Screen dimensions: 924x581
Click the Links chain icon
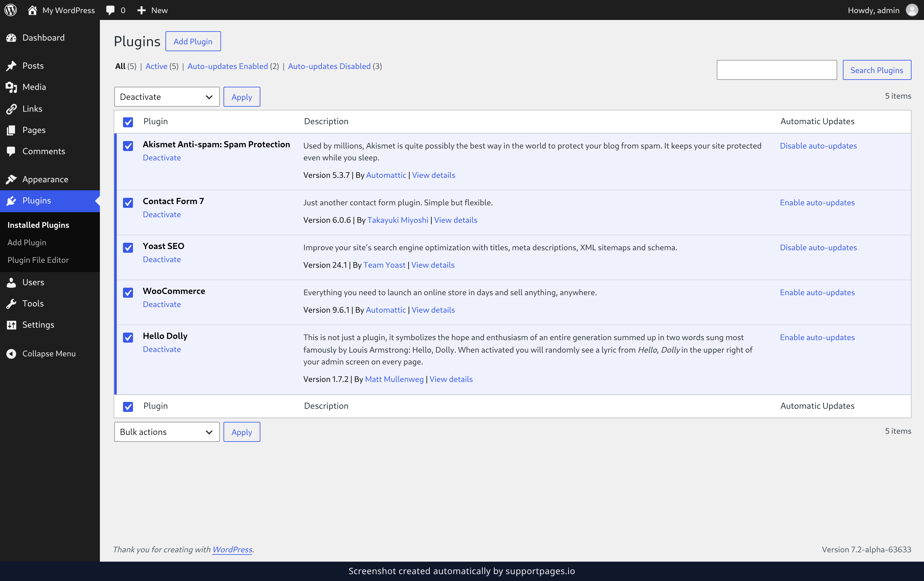(11, 109)
